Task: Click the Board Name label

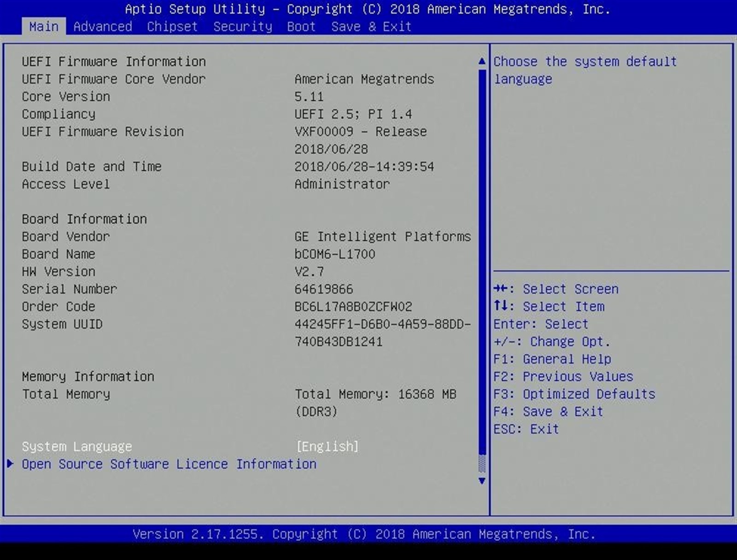Action: pyautogui.click(x=58, y=254)
